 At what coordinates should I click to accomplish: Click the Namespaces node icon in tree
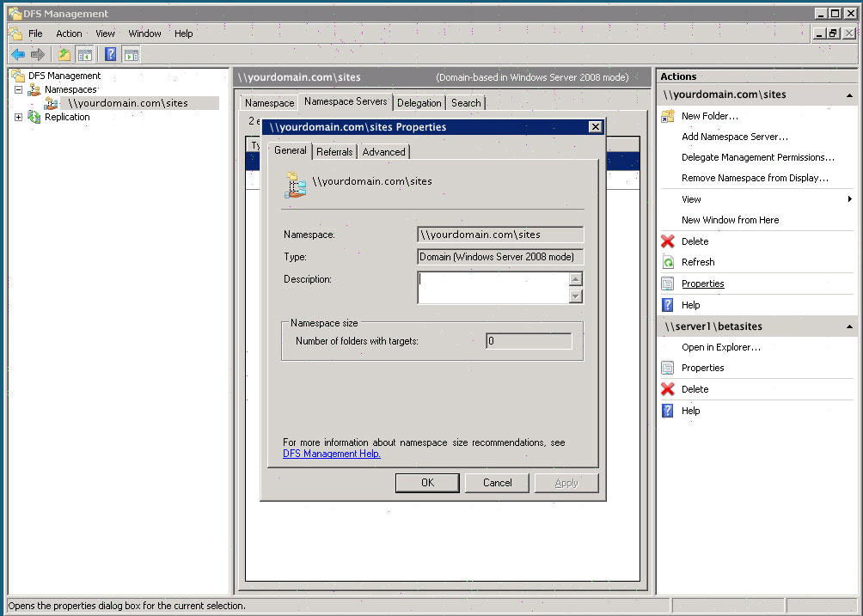click(x=34, y=89)
